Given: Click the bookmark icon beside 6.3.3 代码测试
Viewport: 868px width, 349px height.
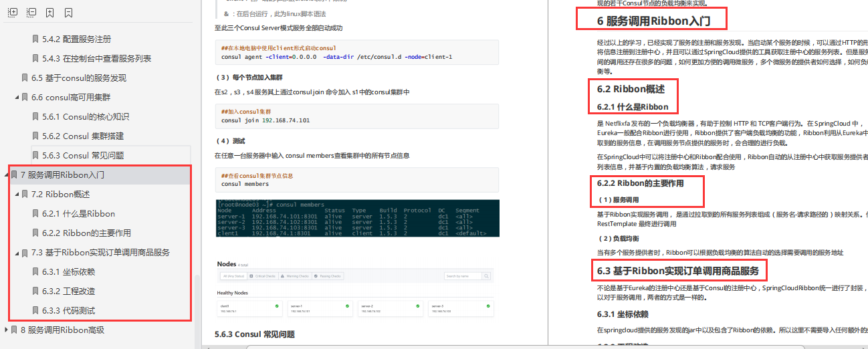Looking at the screenshot, I should point(35,311).
